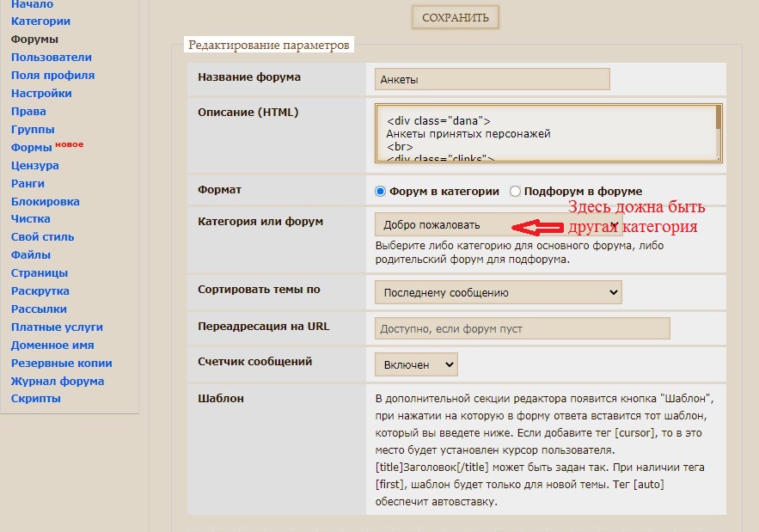Click the Редактирование параметров heading
This screenshot has height=532, width=759.
click(x=269, y=45)
